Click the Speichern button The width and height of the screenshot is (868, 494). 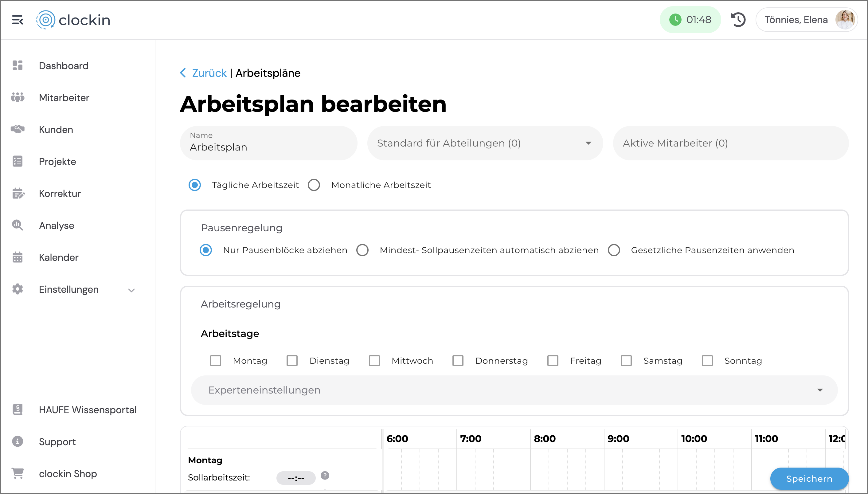[x=809, y=478]
